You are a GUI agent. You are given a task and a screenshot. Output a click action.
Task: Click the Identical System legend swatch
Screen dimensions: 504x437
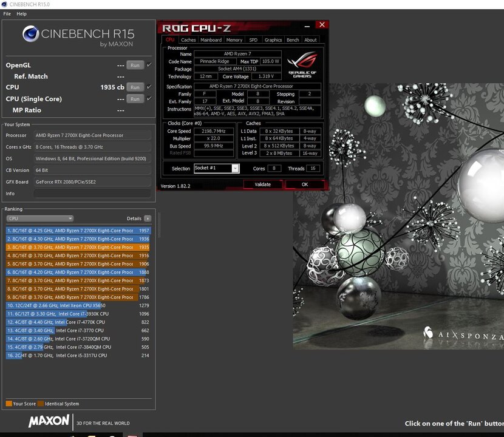click(x=41, y=404)
